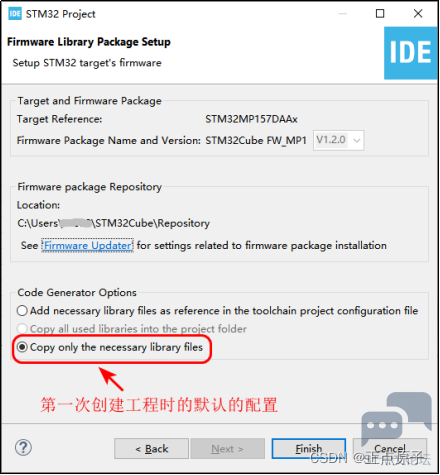Expand the firmware version V1.2.0 dropdown
This screenshot has height=475, width=440.
coord(356,140)
